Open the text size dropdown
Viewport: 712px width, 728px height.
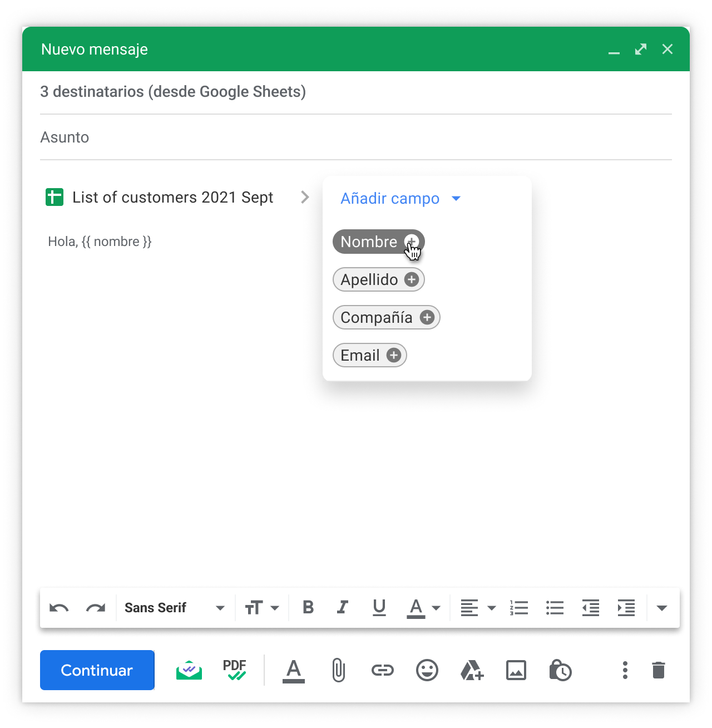pos(261,608)
